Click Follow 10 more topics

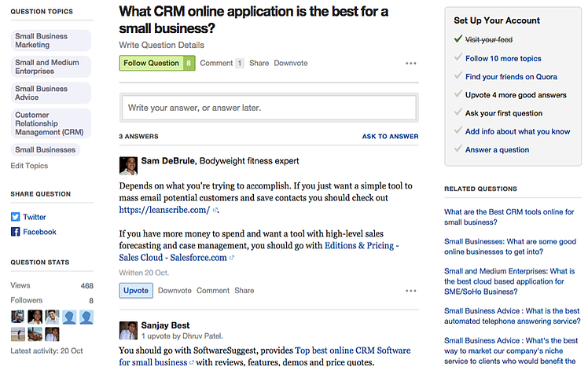(503, 58)
